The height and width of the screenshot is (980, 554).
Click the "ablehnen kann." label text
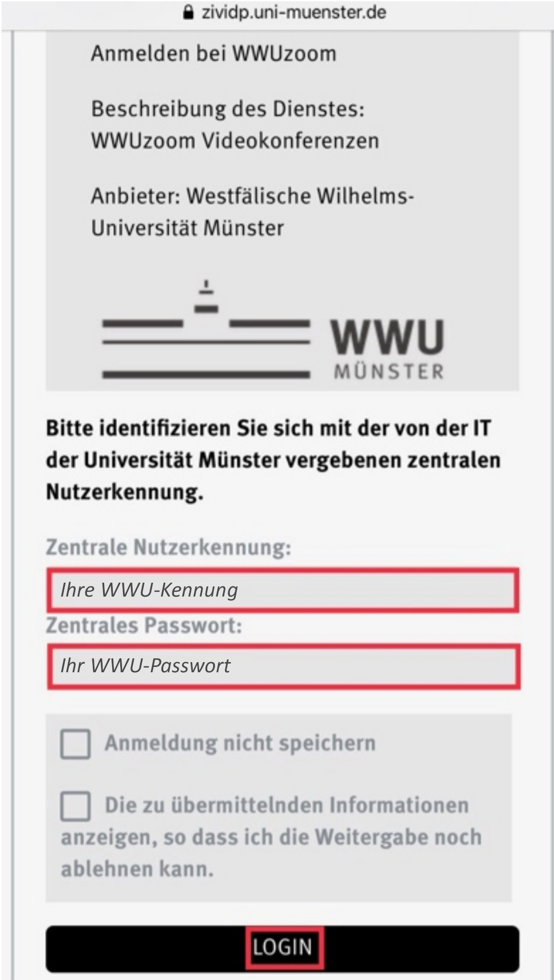point(137,869)
